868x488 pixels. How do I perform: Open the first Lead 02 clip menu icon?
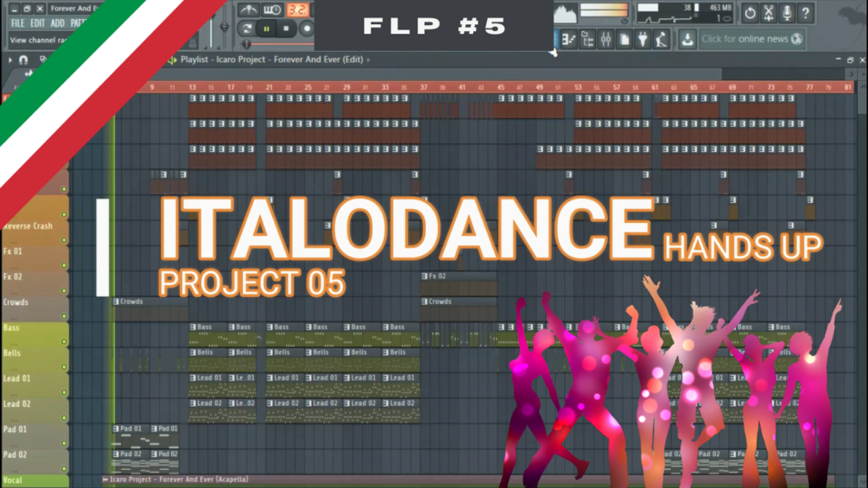[193, 403]
